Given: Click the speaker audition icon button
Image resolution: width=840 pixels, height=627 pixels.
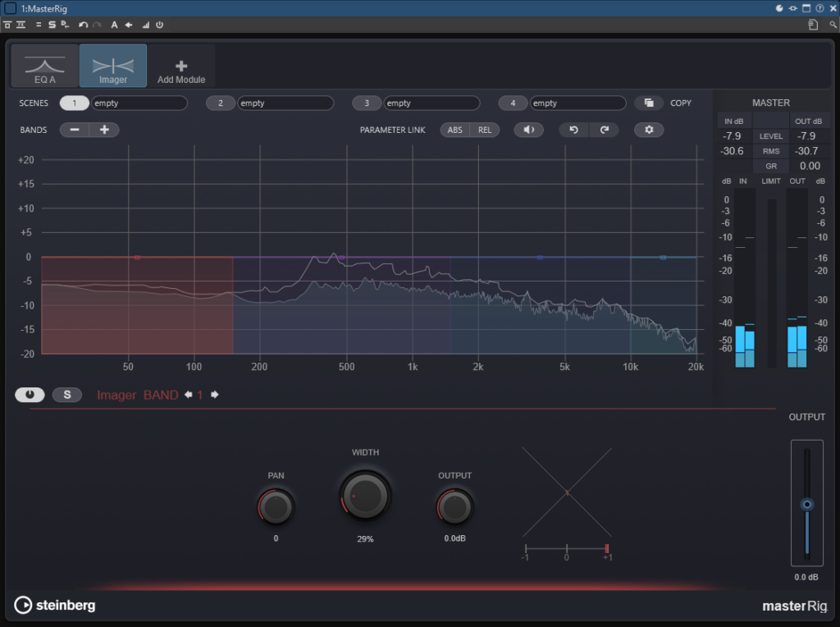Looking at the screenshot, I should [x=528, y=130].
